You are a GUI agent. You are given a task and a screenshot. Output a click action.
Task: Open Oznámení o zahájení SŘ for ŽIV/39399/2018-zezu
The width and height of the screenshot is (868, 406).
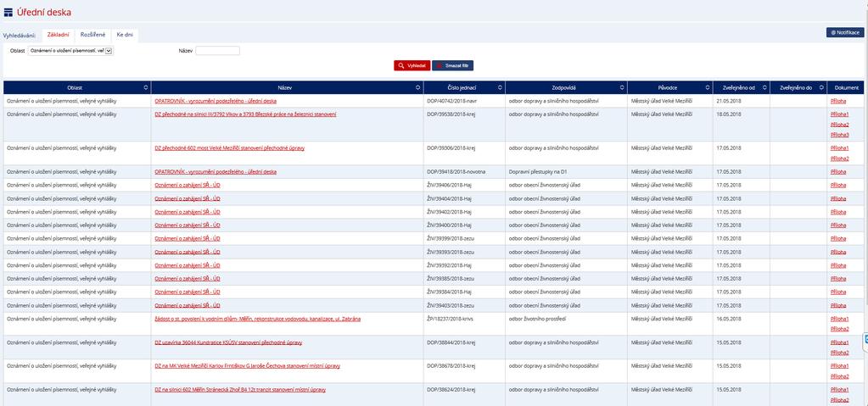coord(188,239)
